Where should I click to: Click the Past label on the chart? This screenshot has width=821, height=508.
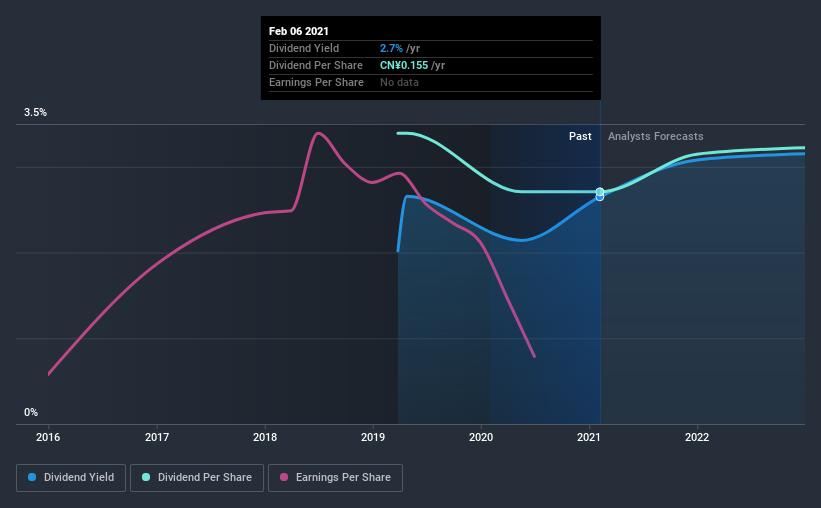click(x=580, y=136)
